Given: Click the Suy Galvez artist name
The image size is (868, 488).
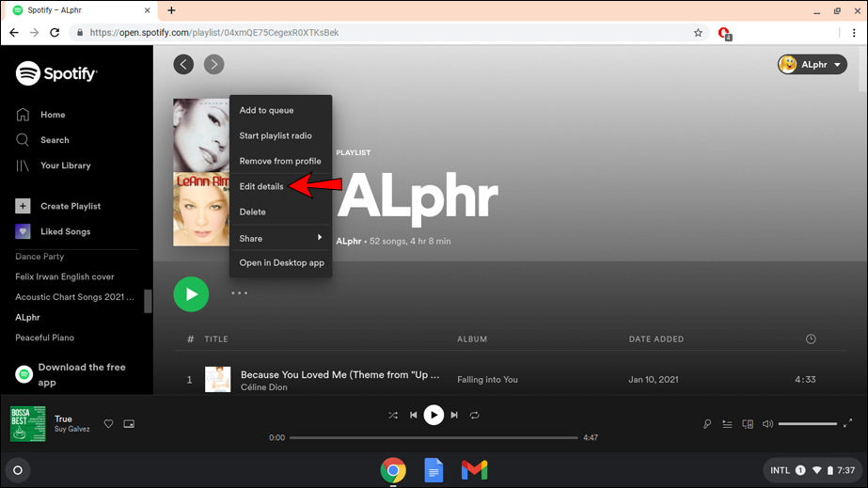Looking at the screenshot, I should [72, 429].
